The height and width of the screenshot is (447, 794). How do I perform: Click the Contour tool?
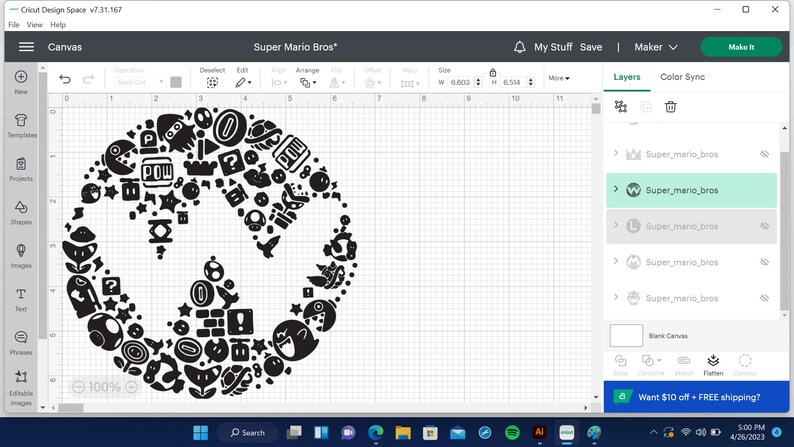click(745, 365)
